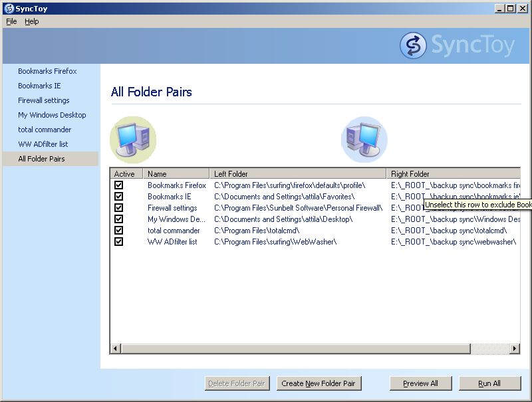Click the Delete Folder Pair button
This screenshot has width=532, height=402.
(237, 383)
